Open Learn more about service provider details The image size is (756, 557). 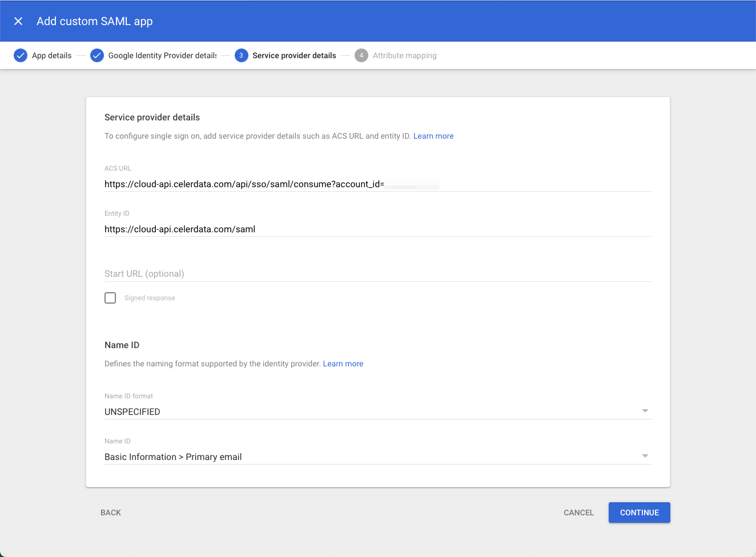click(433, 136)
